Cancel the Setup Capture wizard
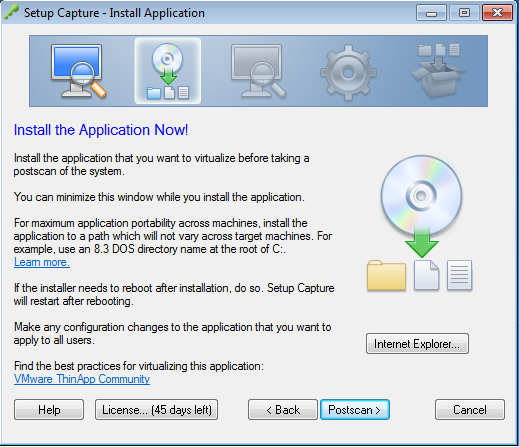Screen dimensions: 519x447 (470, 410)
